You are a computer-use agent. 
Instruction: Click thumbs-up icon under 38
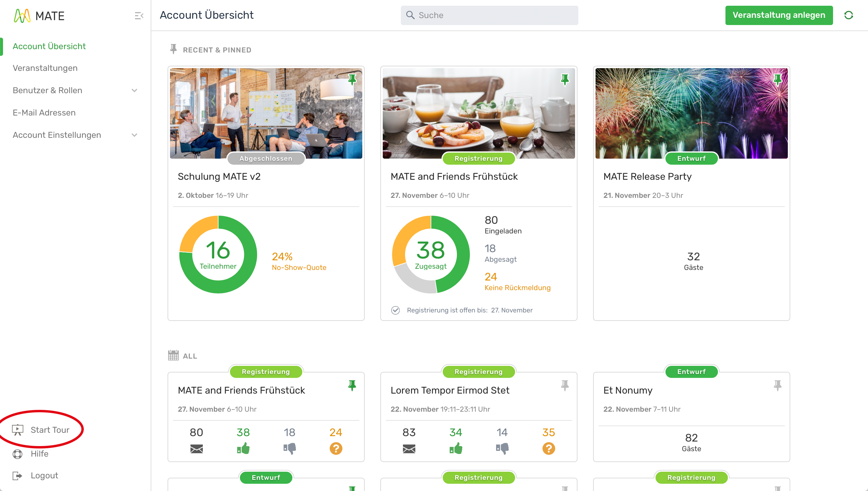coord(243,448)
